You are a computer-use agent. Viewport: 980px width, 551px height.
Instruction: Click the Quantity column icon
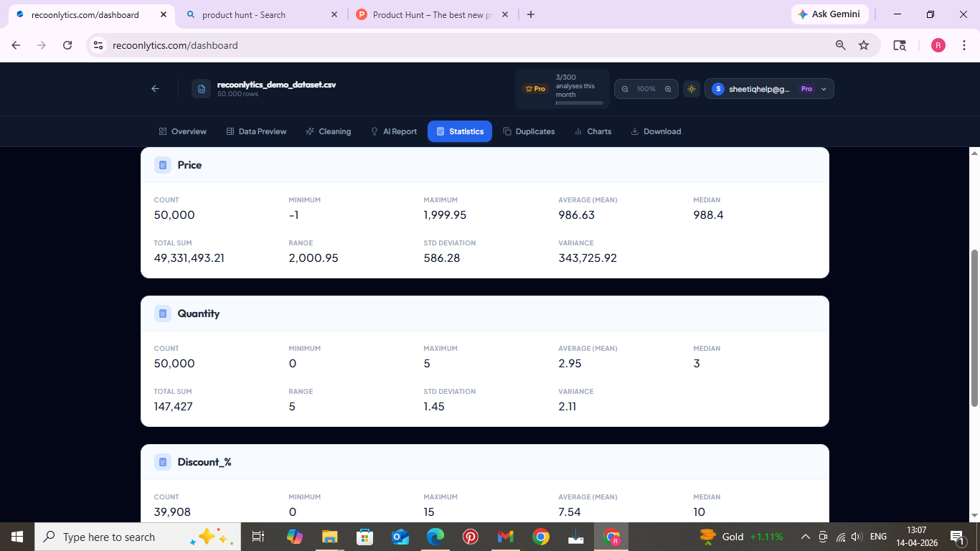pyautogui.click(x=163, y=314)
